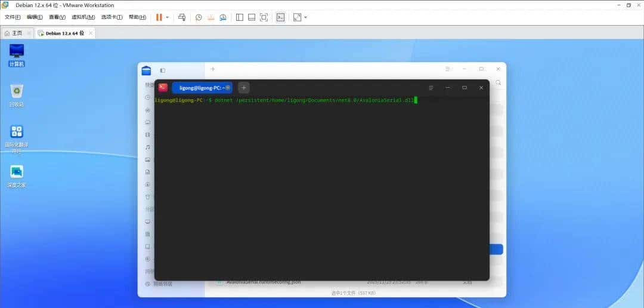The width and height of the screenshot is (644, 308).
Task: Toggle the VMware thumbnail bar view
Action: (252, 17)
